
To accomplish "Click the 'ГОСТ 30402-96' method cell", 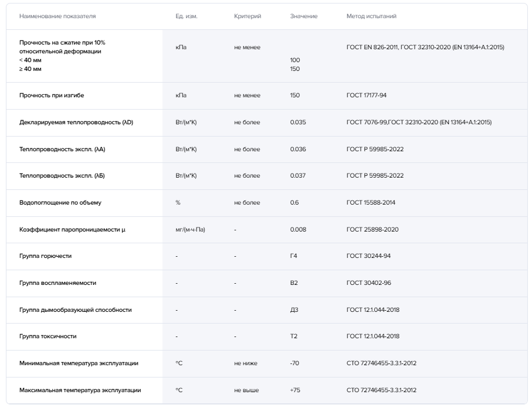I will pyautogui.click(x=368, y=283).
